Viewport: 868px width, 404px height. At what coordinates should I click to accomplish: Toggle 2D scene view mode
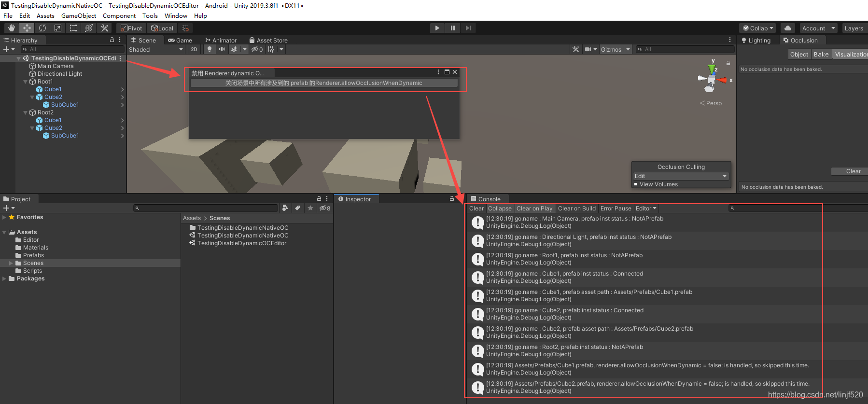[194, 49]
